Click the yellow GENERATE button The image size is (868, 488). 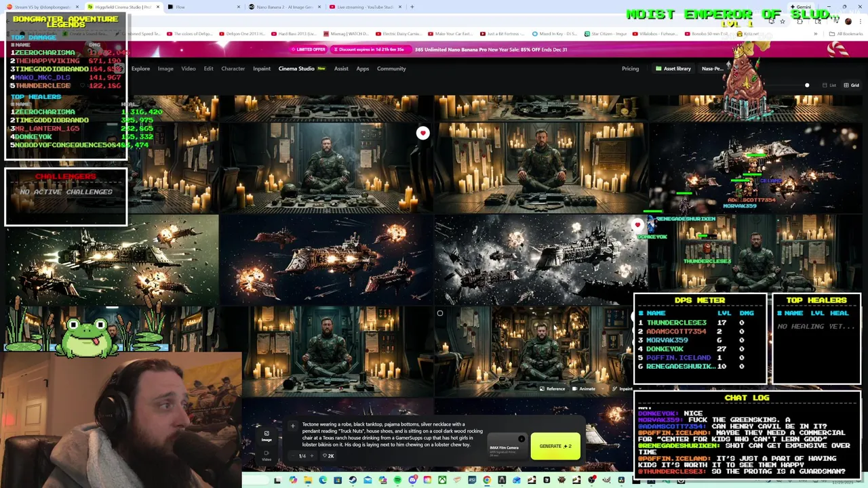click(x=555, y=446)
